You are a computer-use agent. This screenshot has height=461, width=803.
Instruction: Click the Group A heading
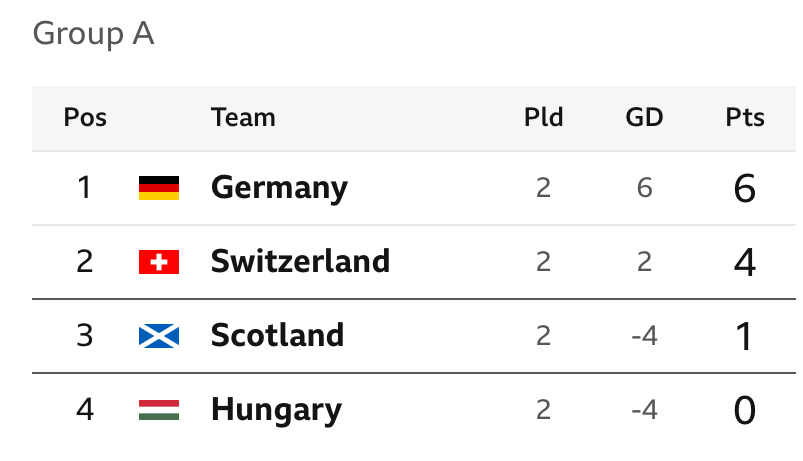pyautogui.click(x=93, y=34)
